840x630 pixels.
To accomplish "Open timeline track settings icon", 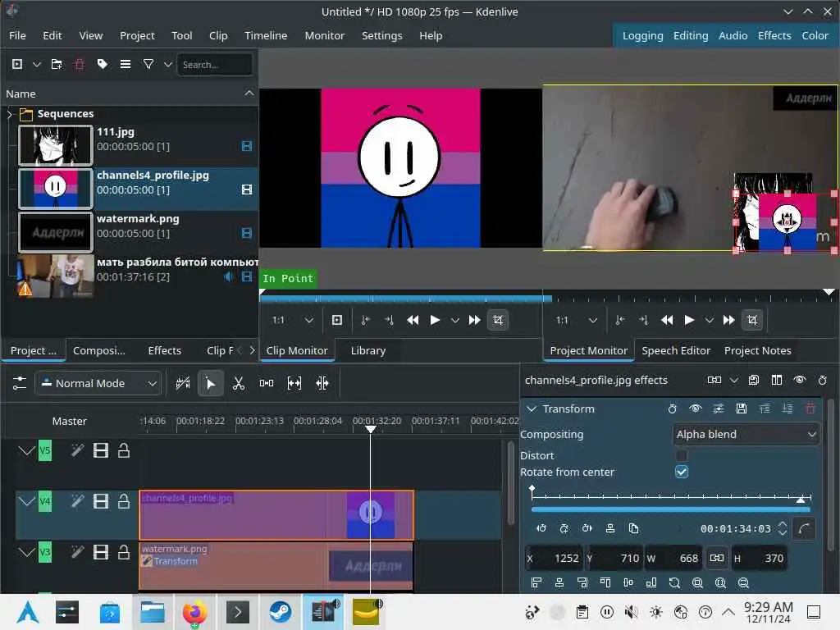I will [20, 383].
